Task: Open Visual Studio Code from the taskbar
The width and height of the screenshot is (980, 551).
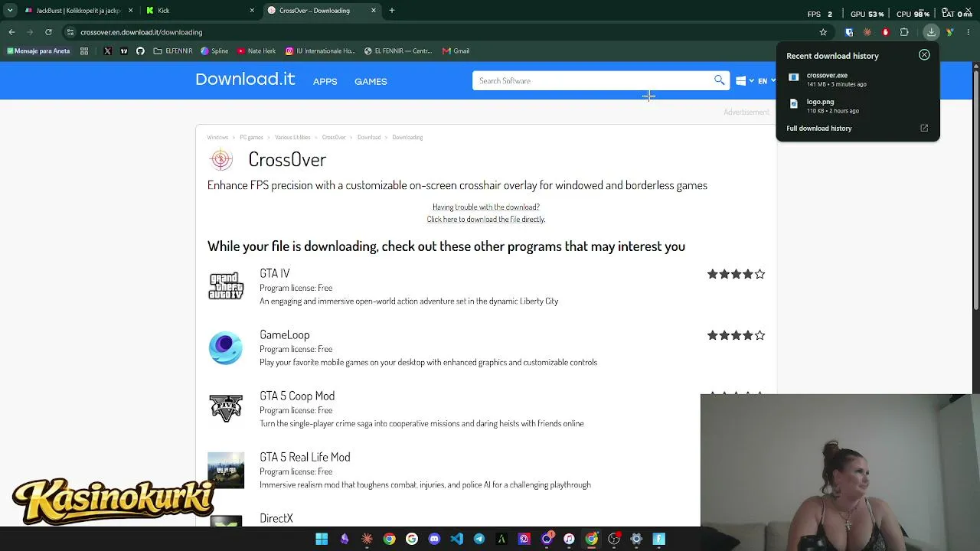Action: pyautogui.click(x=456, y=539)
